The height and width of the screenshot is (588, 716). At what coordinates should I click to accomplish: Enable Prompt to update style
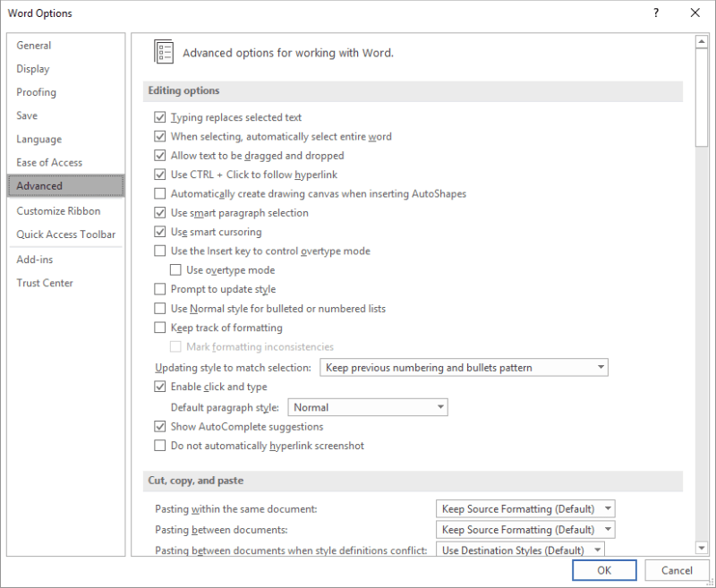[159, 289]
